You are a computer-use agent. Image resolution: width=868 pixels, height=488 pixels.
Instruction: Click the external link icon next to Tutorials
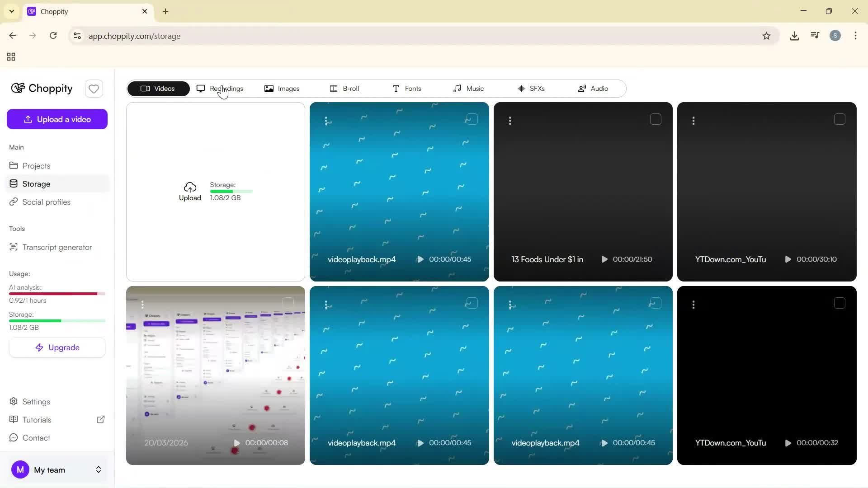coord(101,419)
